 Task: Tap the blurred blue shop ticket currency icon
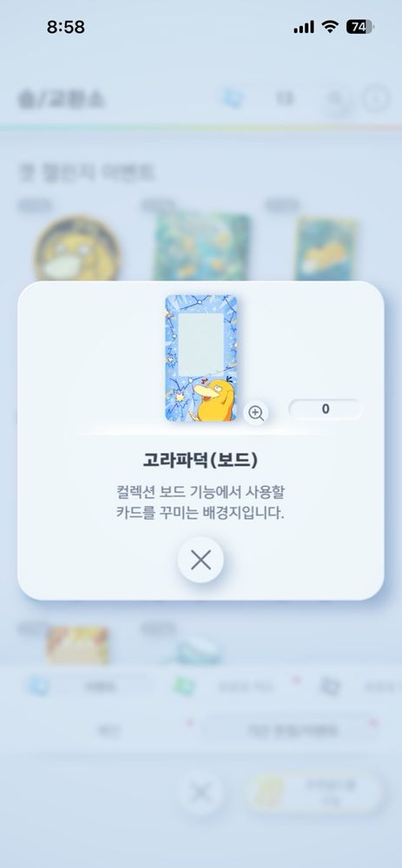click(233, 98)
